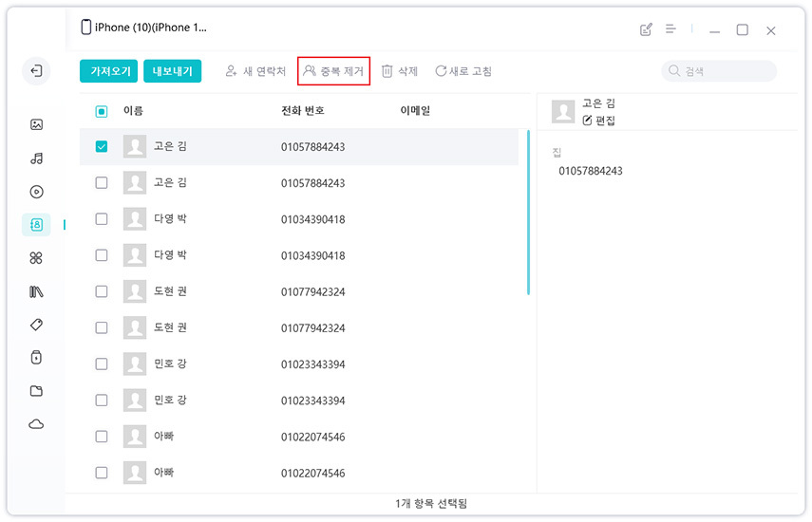Click the 1개 항목 선택됨 status text

(x=431, y=503)
